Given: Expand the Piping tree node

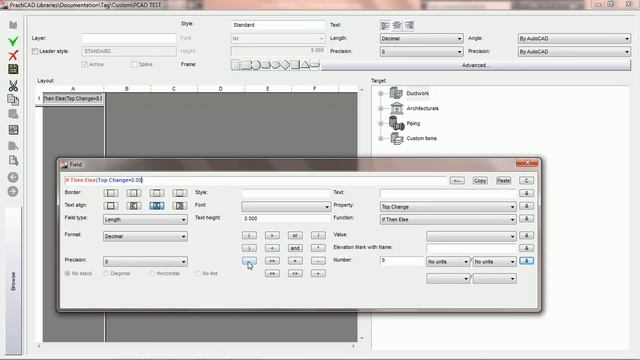Looking at the screenshot, I should click(380, 123).
